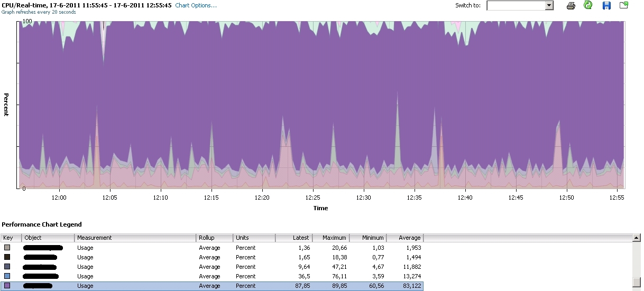
Task: Click the Latest column header
Action: tap(294, 238)
